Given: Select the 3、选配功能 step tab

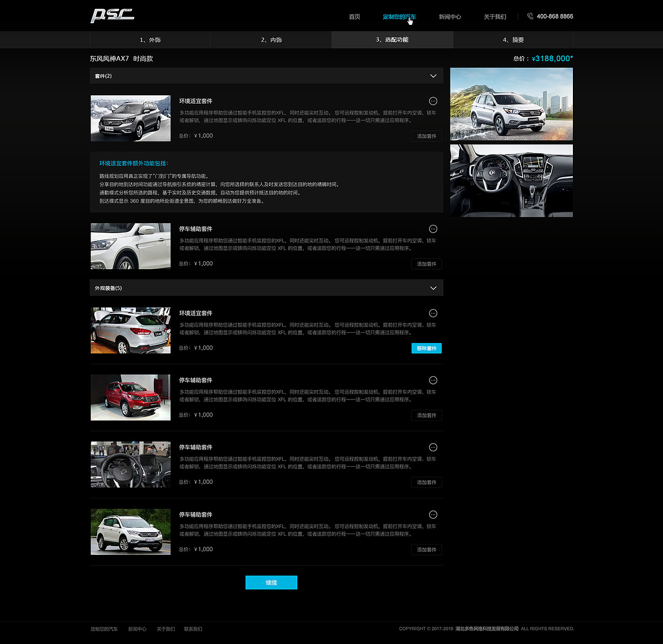Looking at the screenshot, I should coord(392,40).
